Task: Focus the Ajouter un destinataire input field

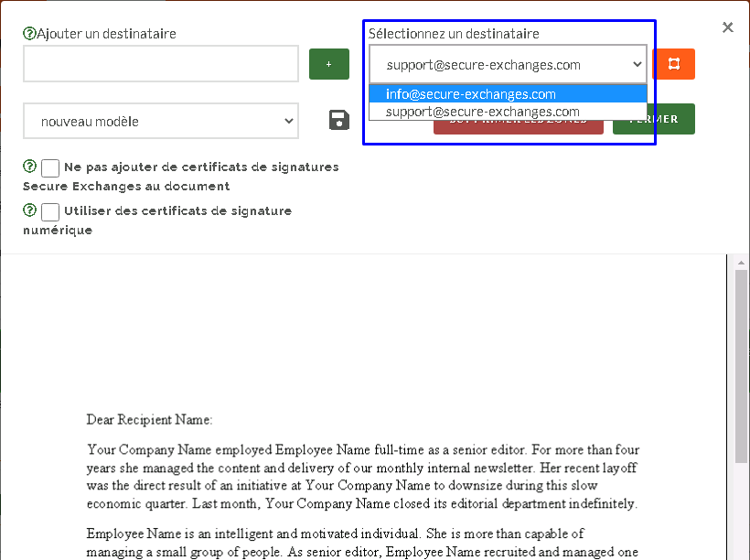Action: click(161, 64)
